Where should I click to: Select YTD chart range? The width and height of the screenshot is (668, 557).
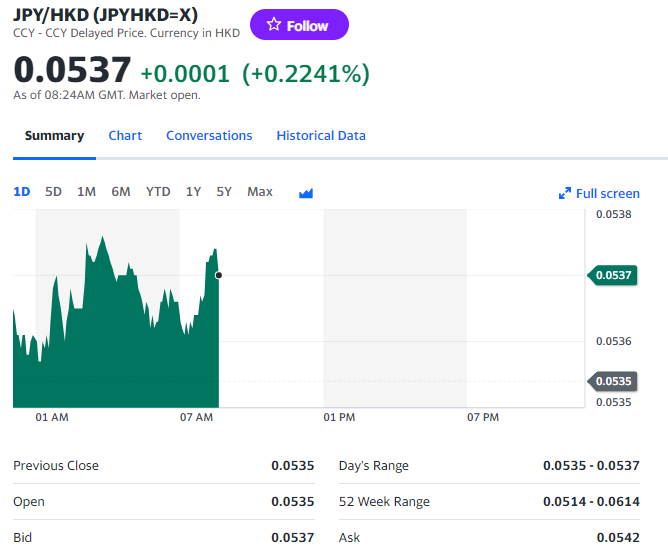(158, 192)
